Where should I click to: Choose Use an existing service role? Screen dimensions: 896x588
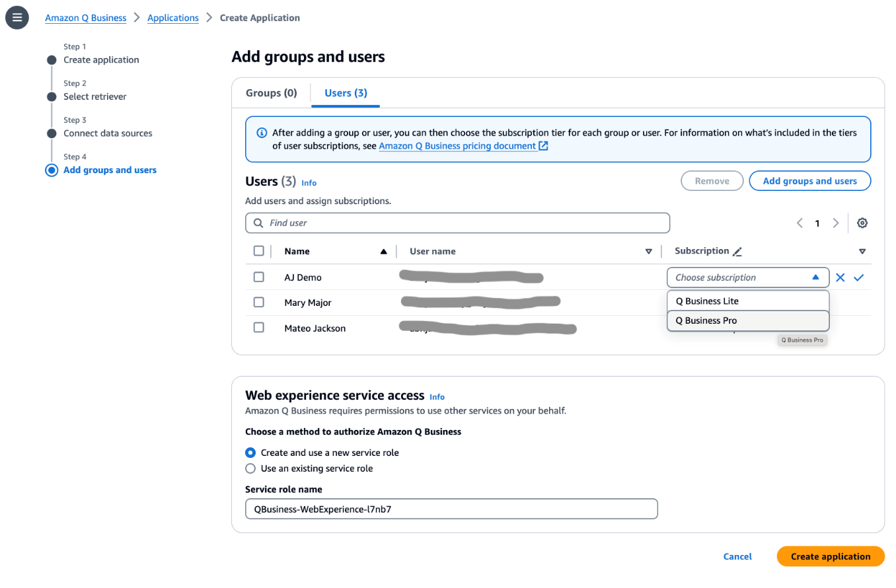coord(250,469)
